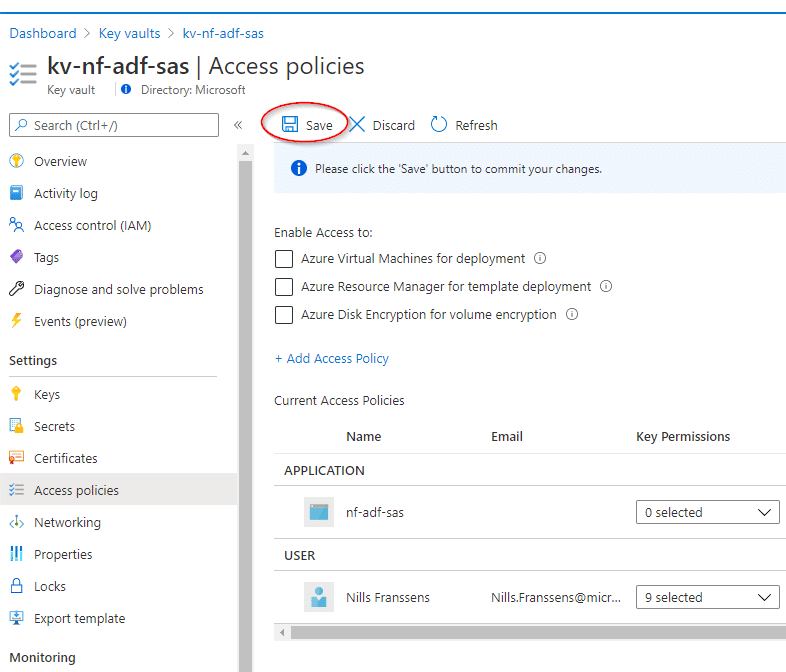The width and height of the screenshot is (786, 672).
Task: Click the Properties bars icon
Action: click(x=17, y=554)
